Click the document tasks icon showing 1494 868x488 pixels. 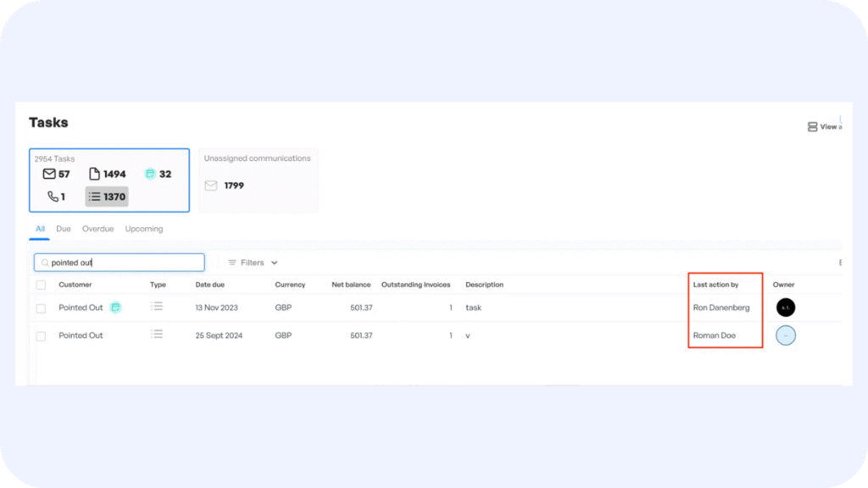pos(95,175)
